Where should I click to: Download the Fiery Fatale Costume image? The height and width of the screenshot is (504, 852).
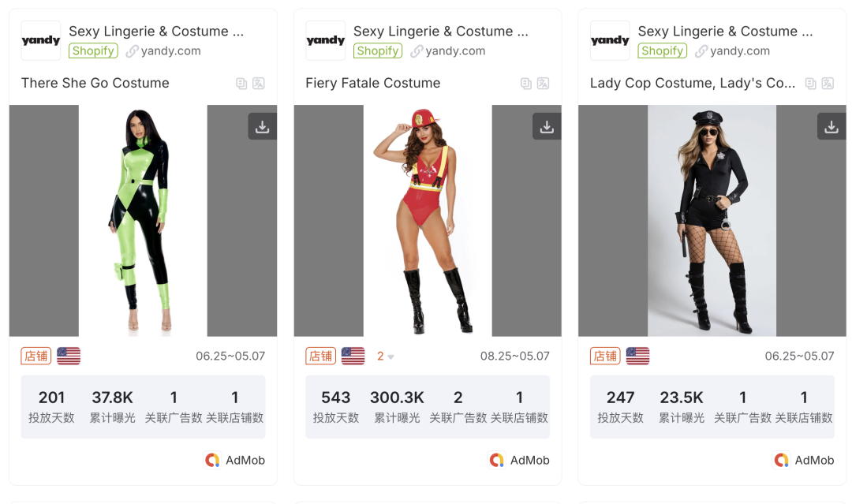[547, 126]
